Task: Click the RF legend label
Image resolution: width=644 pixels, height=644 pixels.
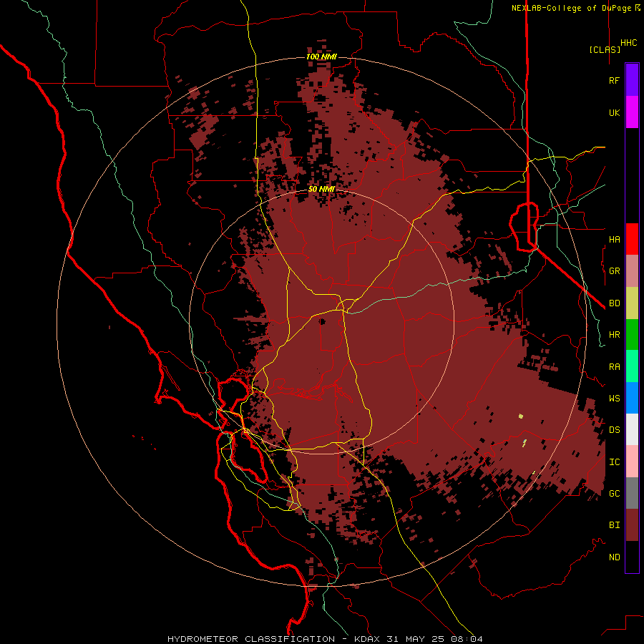Action: click(x=615, y=80)
